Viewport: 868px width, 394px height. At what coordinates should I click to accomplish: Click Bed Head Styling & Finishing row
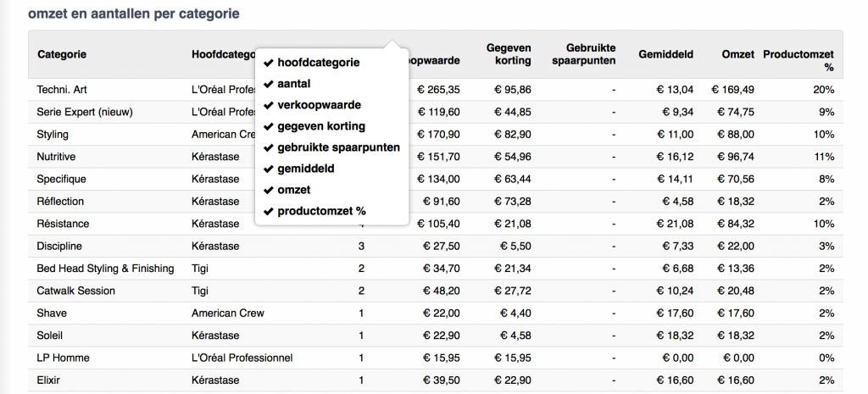pos(105,269)
